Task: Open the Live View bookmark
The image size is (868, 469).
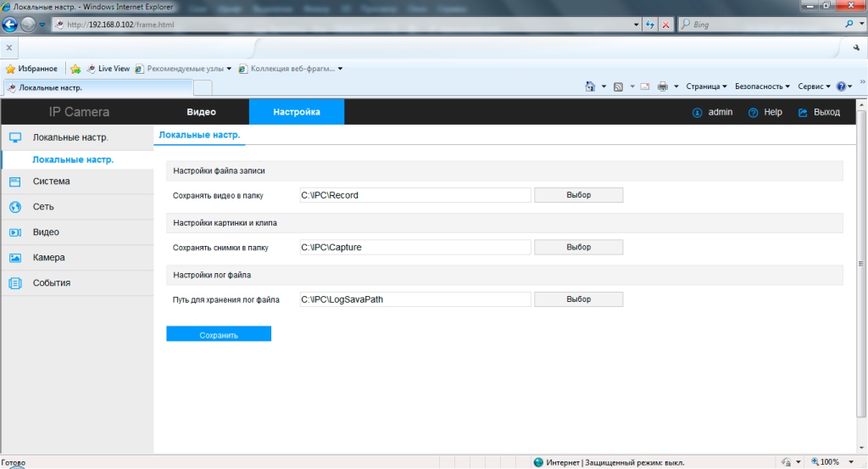Action: [x=108, y=69]
